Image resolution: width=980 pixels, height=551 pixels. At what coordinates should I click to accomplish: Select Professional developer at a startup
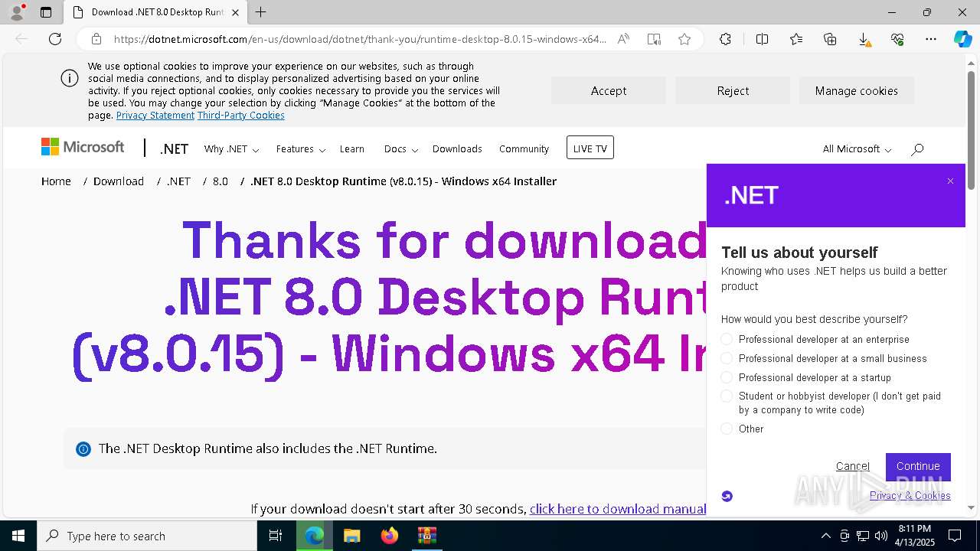click(x=727, y=377)
